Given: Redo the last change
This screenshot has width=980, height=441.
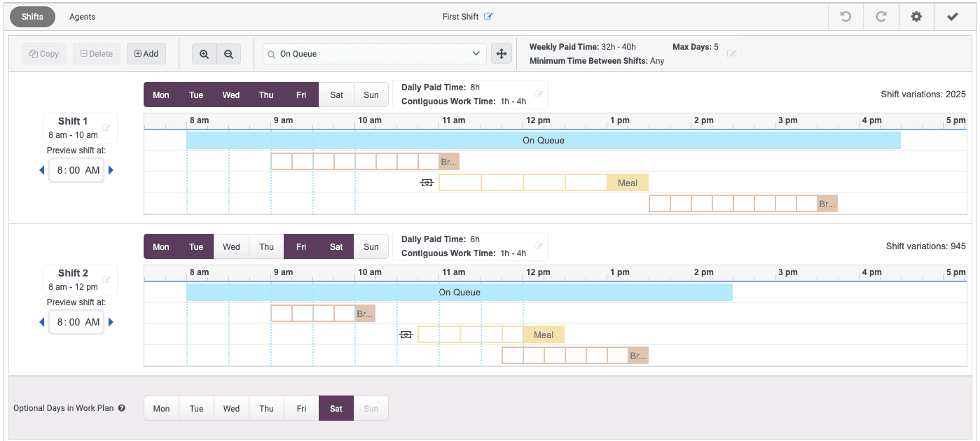Looking at the screenshot, I should (x=881, y=16).
